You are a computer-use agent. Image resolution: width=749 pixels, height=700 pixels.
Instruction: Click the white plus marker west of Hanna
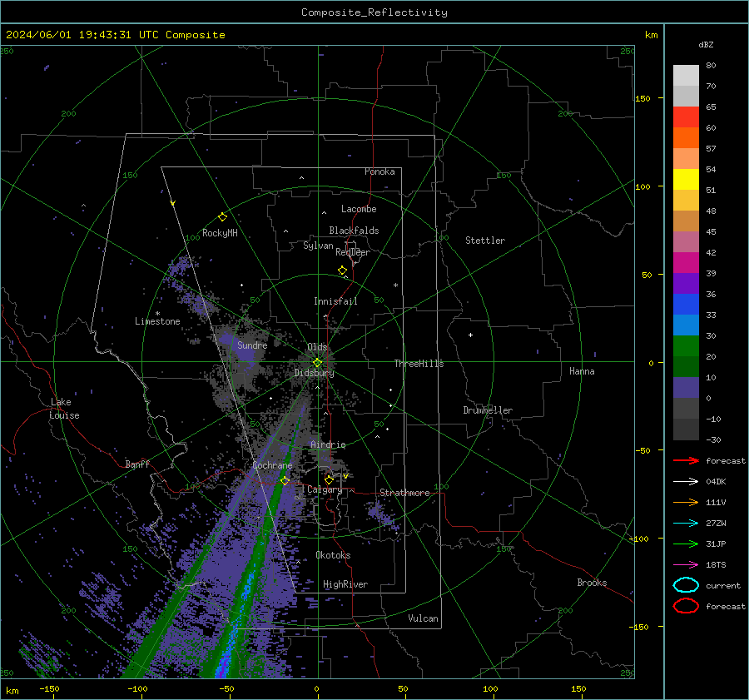[x=470, y=335]
